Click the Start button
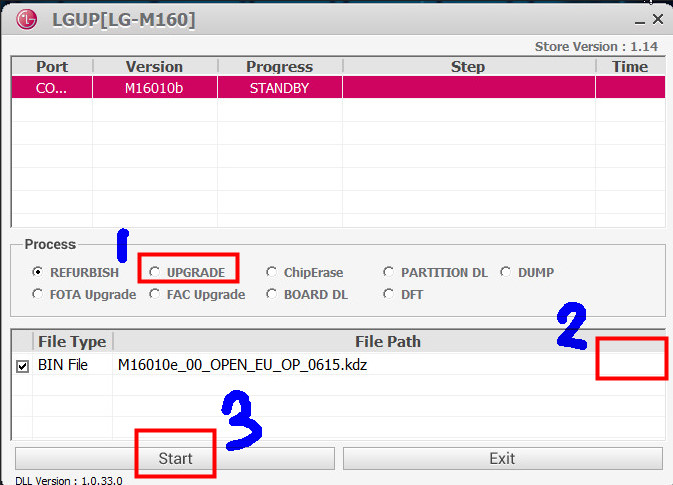The height and width of the screenshot is (485, 673). (175, 458)
